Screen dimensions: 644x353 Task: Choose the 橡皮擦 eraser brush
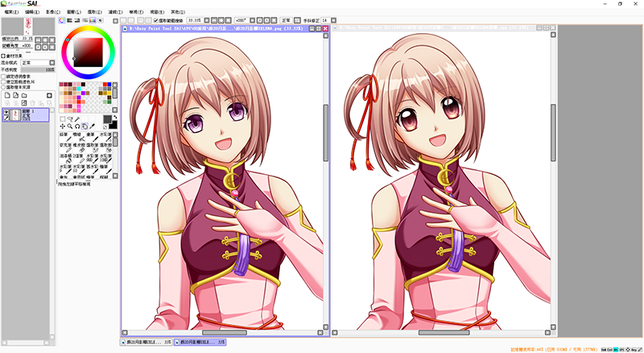point(78,147)
